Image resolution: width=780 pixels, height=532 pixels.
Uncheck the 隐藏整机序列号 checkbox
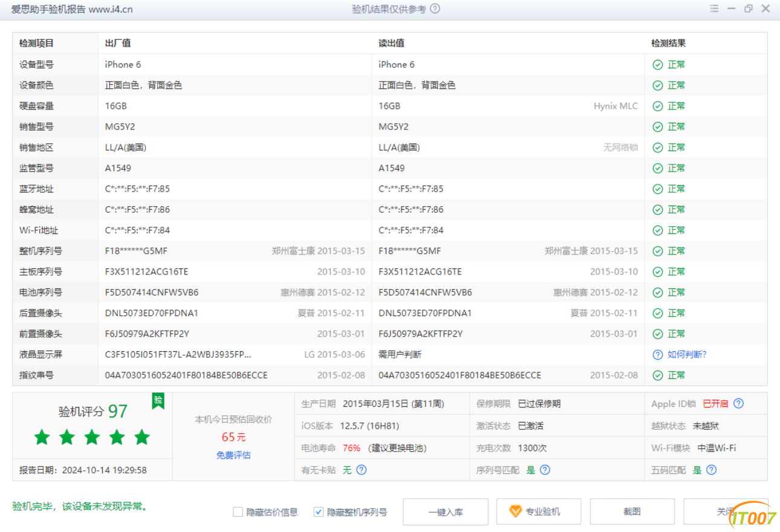click(319, 512)
